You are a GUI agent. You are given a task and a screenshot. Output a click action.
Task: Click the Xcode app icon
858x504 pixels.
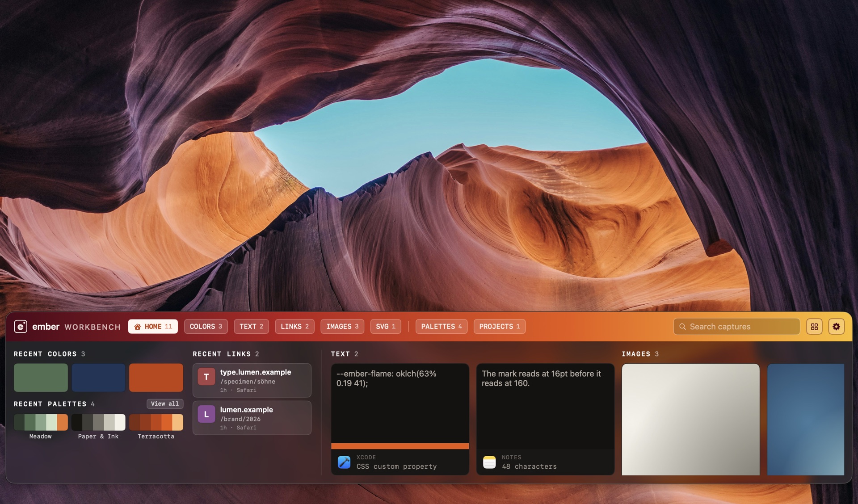(x=344, y=462)
